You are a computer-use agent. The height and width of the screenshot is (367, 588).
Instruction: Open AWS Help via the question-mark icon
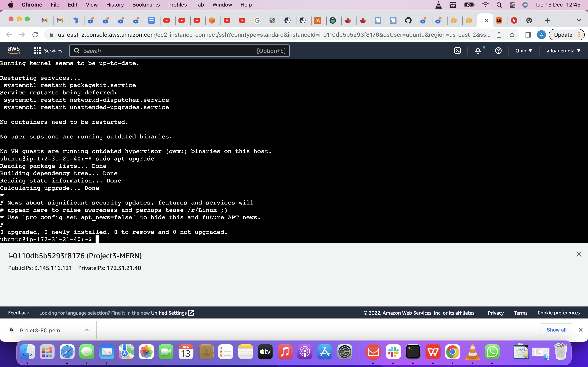click(x=498, y=51)
